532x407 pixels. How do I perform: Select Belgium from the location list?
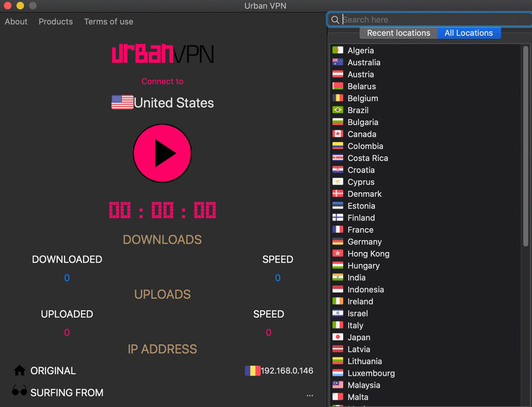[x=363, y=98]
